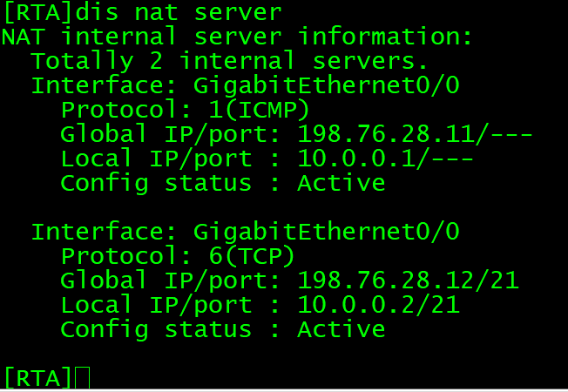
Task: Click the "NAT internal server information:" heading line
Action: point(237,37)
